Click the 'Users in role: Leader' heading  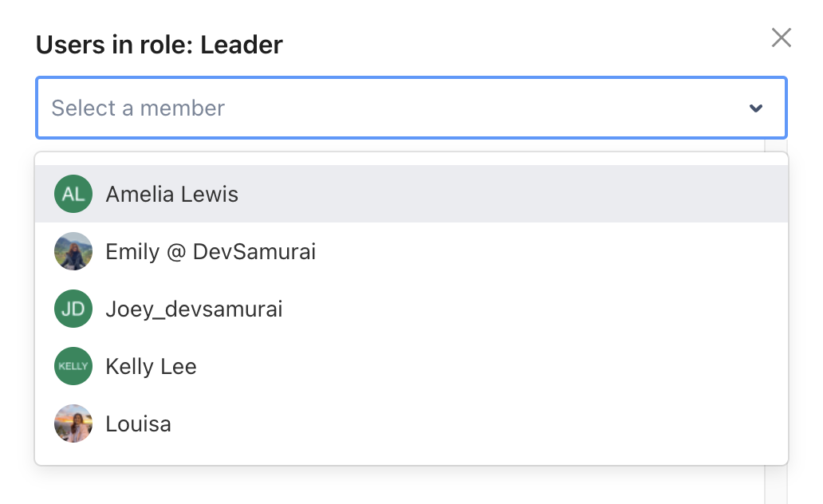pyautogui.click(x=159, y=45)
